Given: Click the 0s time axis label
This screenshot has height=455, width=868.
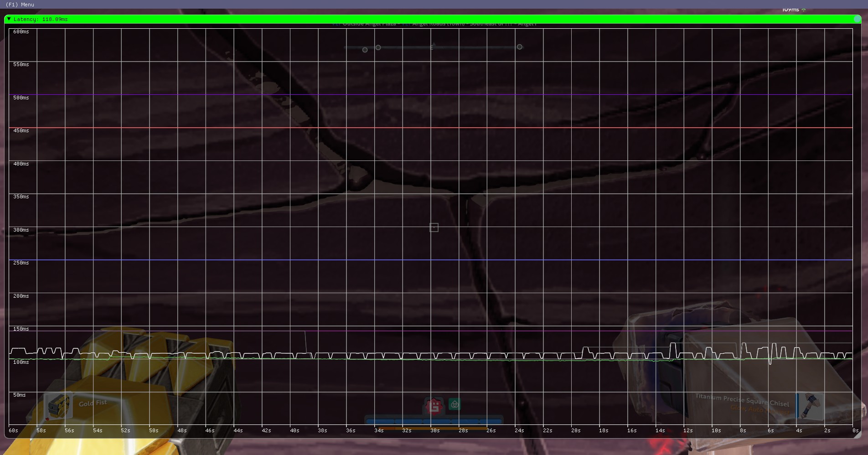Looking at the screenshot, I should pos(855,430).
